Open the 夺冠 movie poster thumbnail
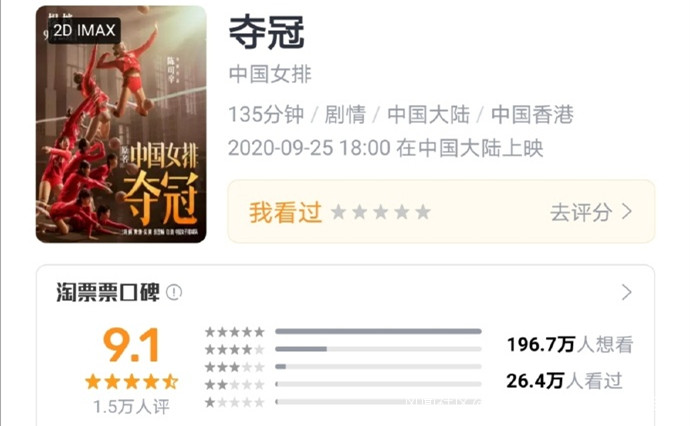 point(121,124)
